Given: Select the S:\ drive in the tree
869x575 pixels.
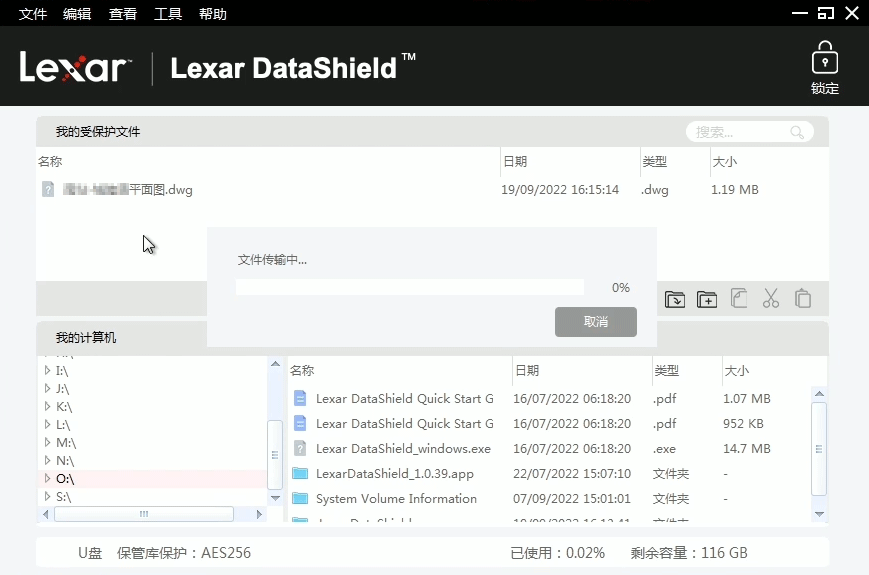Looking at the screenshot, I should pos(64,496).
